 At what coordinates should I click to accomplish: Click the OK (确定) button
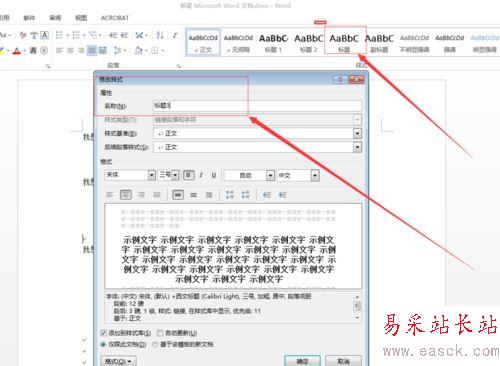[302, 361]
